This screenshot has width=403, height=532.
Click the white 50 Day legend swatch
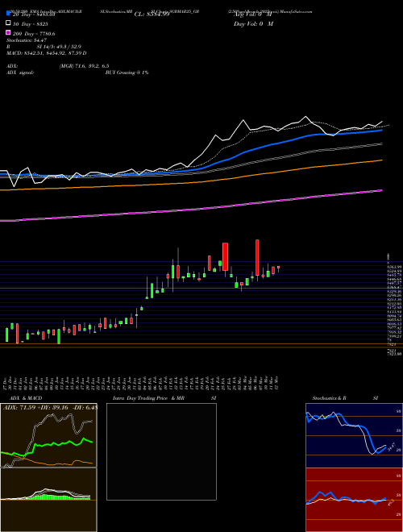[x=8, y=23]
